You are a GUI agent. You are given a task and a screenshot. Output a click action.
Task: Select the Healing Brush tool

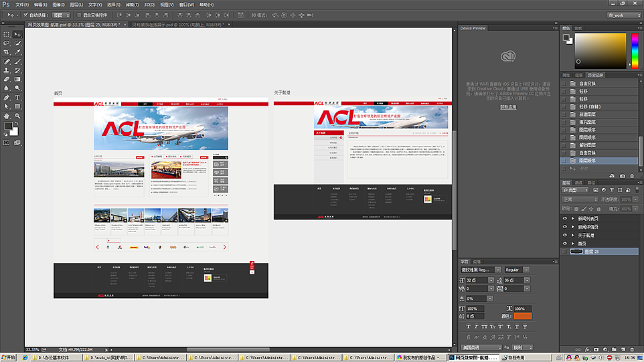pos(7,62)
